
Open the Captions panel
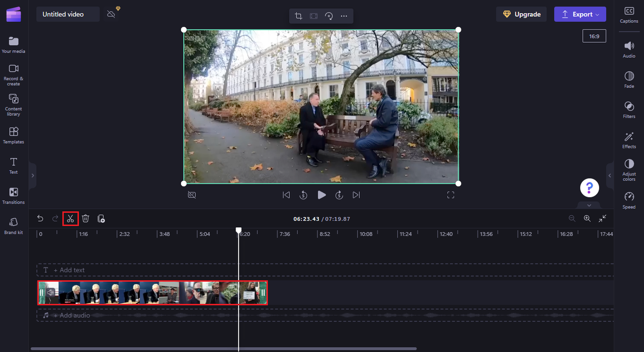[x=629, y=15]
